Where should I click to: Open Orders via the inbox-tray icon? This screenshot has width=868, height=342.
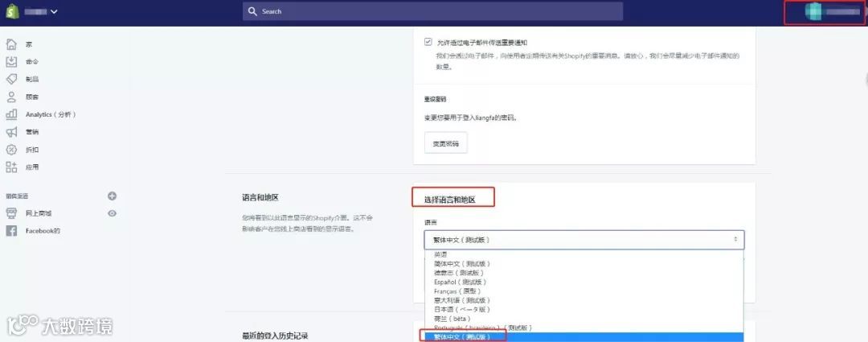(x=11, y=61)
